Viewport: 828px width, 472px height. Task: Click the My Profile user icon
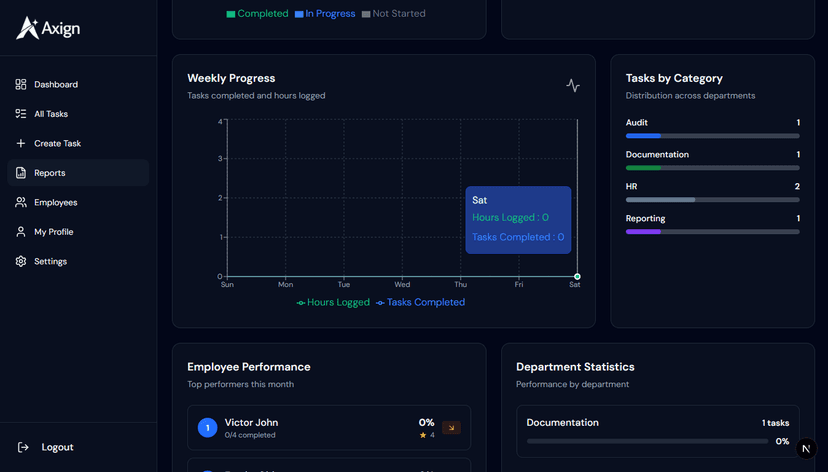21,232
